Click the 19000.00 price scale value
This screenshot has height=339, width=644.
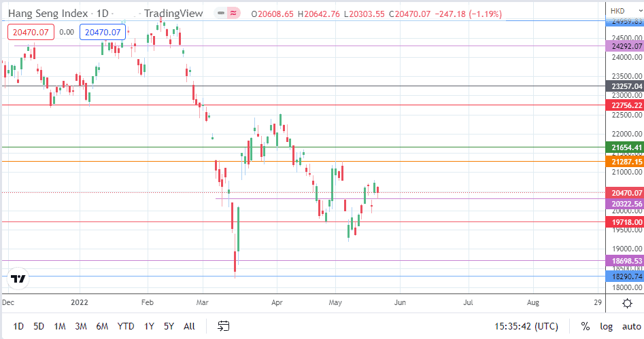tap(627, 249)
